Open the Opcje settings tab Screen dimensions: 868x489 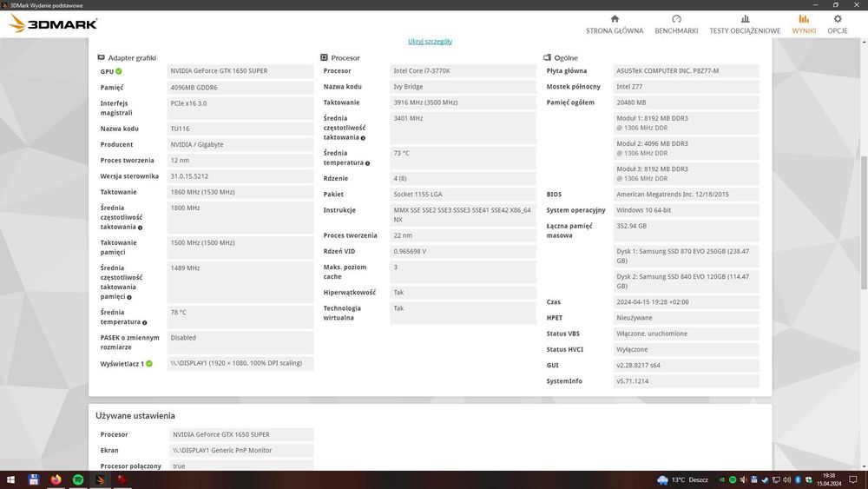pos(837,25)
